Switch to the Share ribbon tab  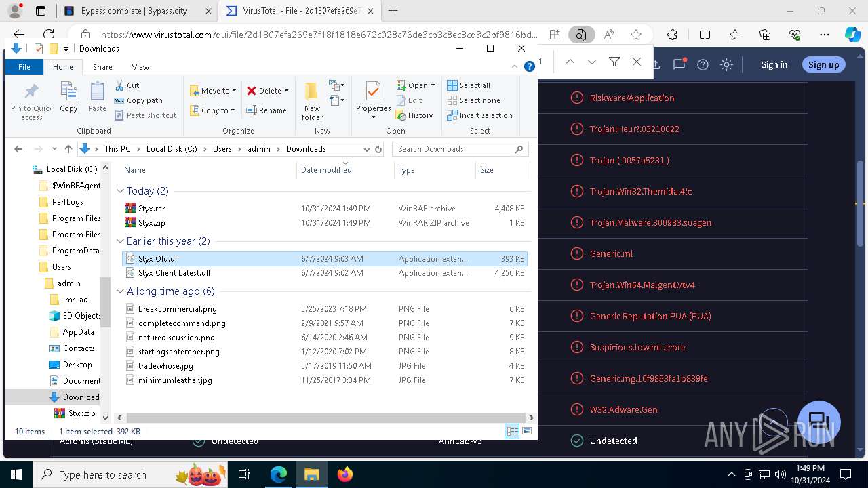point(102,67)
